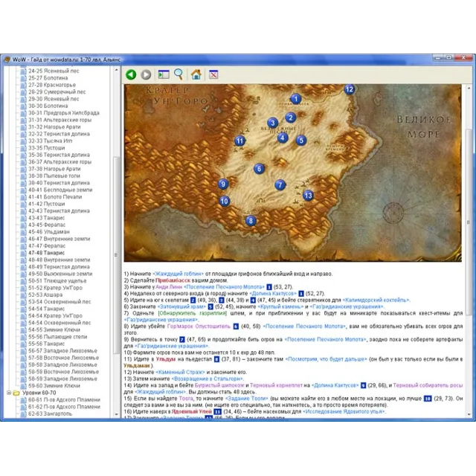Click map marker 13 on the Tanaris map
Viewport: 476px width, 476px height.
pyautogui.click(x=308, y=195)
